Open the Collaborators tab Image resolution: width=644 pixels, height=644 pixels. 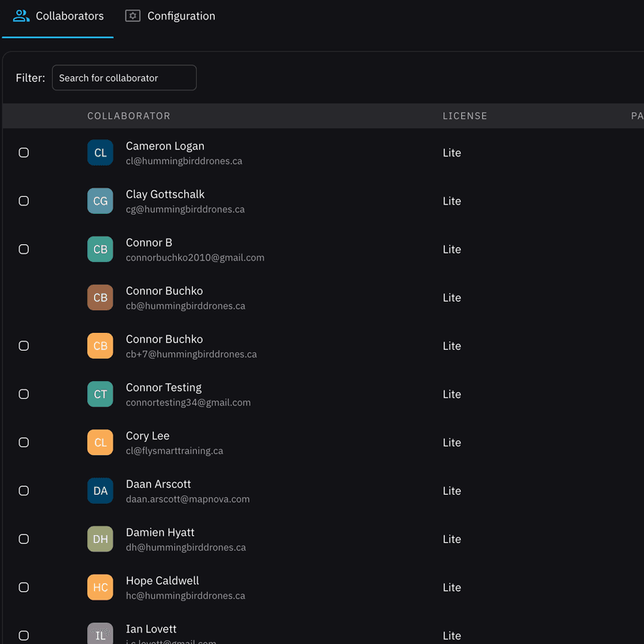click(x=58, y=16)
